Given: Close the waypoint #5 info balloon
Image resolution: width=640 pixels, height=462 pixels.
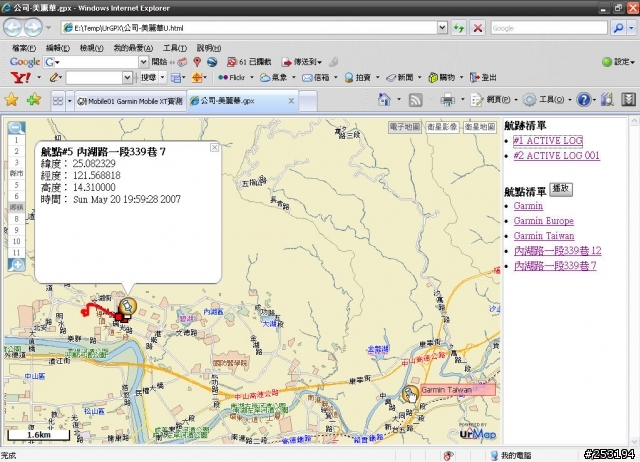Looking at the screenshot, I should tap(214, 147).
